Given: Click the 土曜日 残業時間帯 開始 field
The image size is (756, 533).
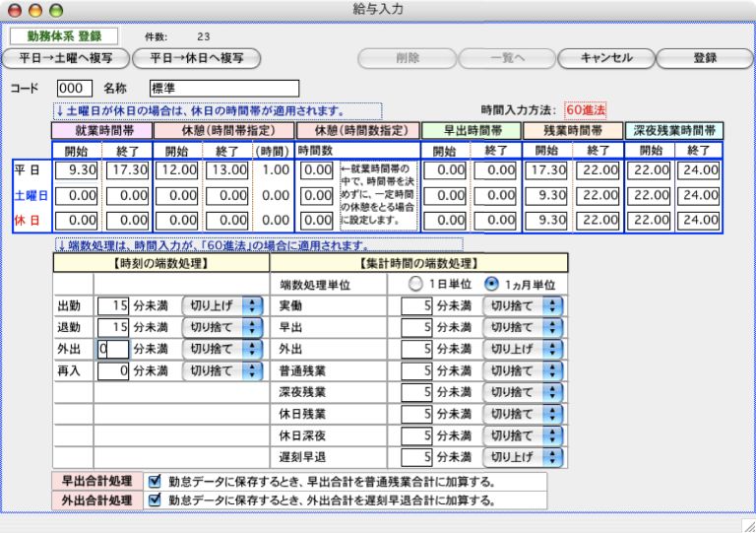Looking at the screenshot, I should click(x=546, y=196).
